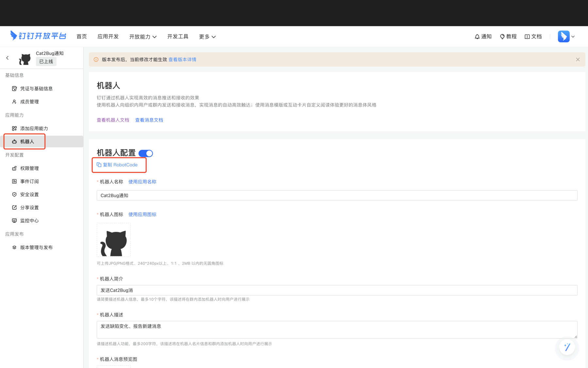Viewport: 588px width, 368px height.
Task: Click the 版本管理与发布 layers icon
Action: 14,247
